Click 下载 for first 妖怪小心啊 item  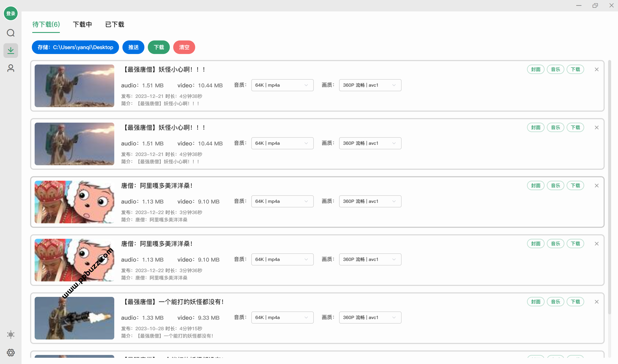tap(575, 69)
